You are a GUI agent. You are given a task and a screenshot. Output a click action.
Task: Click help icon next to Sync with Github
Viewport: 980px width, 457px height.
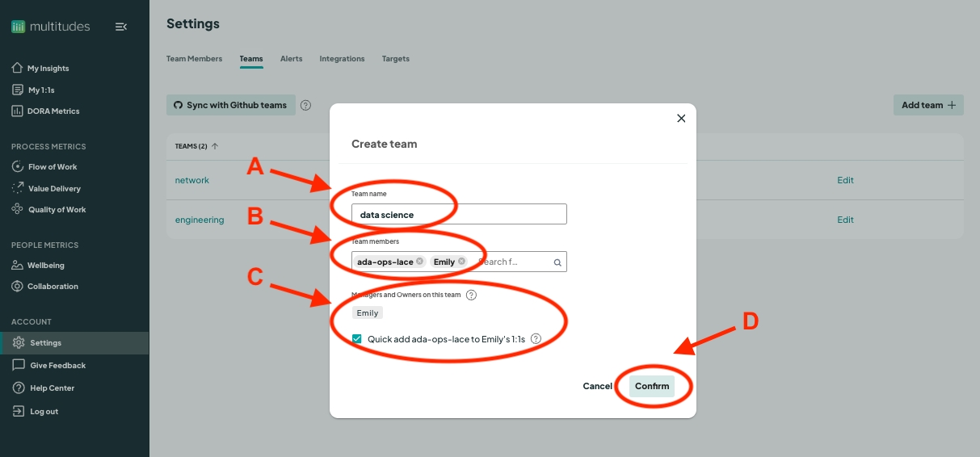pos(305,105)
